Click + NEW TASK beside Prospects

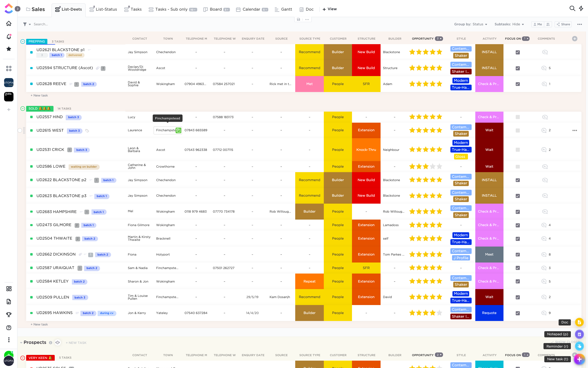(x=76, y=343)
